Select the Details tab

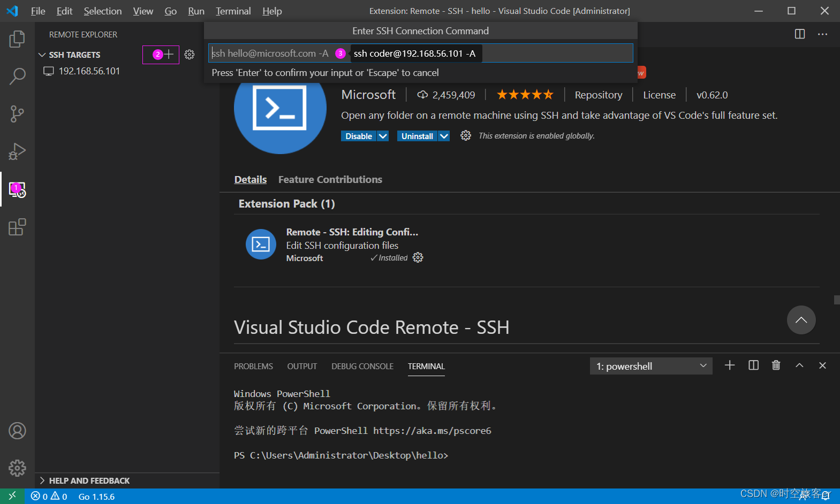(251, 180)
